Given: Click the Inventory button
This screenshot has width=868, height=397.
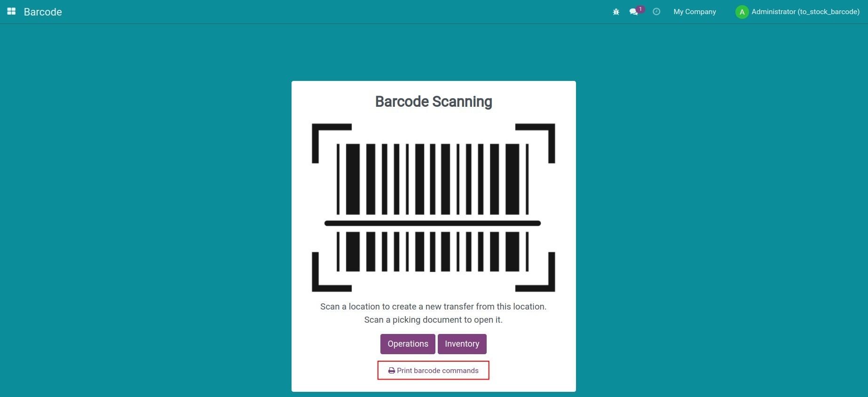Looking at the screenshot, I should 462,344.
